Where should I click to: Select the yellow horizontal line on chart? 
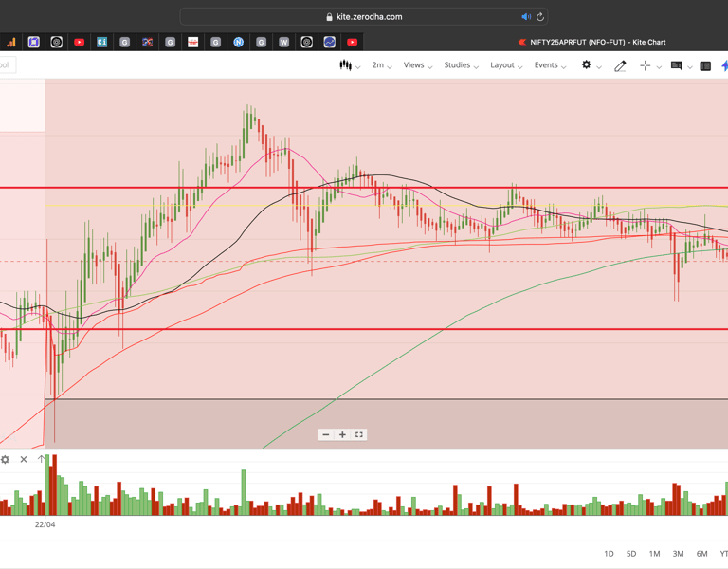tap(387, 205)
